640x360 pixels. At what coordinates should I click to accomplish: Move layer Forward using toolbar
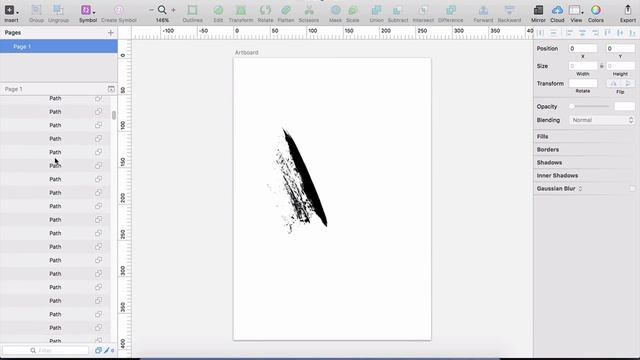coord(483,10)
